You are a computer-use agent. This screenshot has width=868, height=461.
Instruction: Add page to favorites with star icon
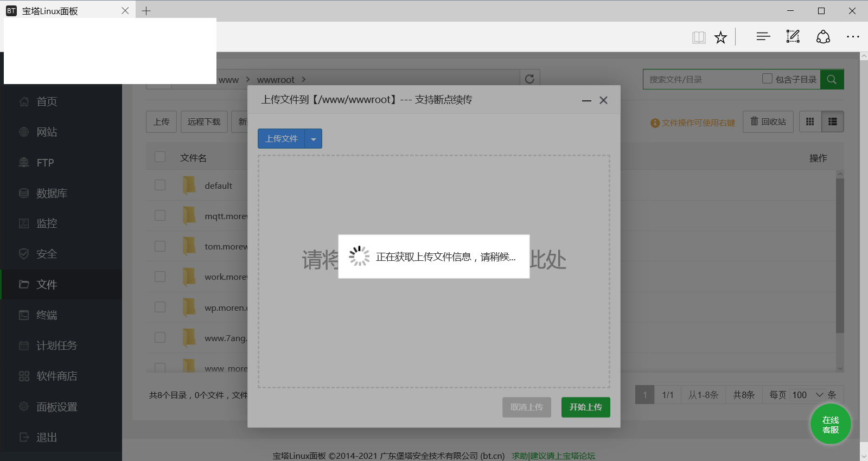pos(720,37)
